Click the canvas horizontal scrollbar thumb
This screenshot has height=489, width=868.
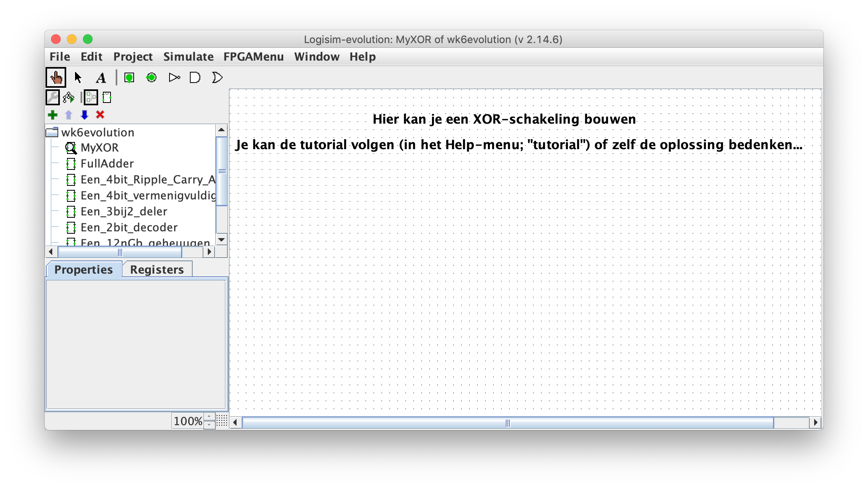507,422
